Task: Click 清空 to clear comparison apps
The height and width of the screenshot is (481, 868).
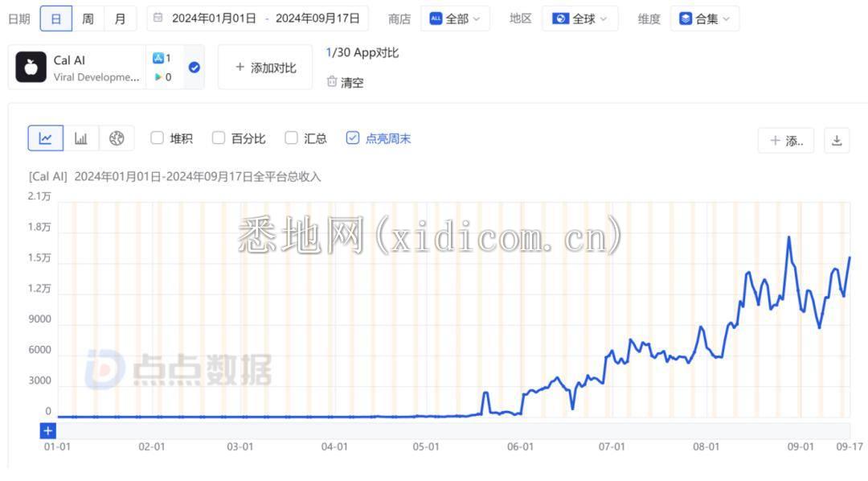Action: pos(346,83)
